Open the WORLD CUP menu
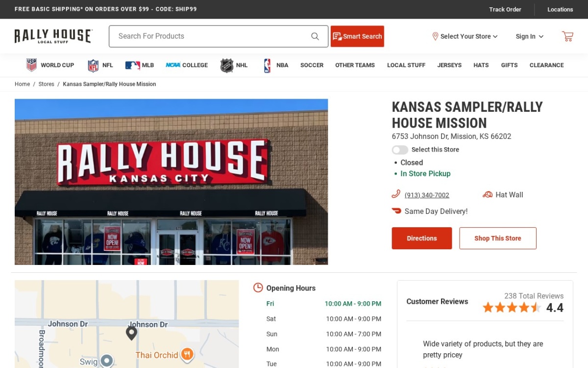Viewport: 588px width, 368px height. click(x=57, y=65)
